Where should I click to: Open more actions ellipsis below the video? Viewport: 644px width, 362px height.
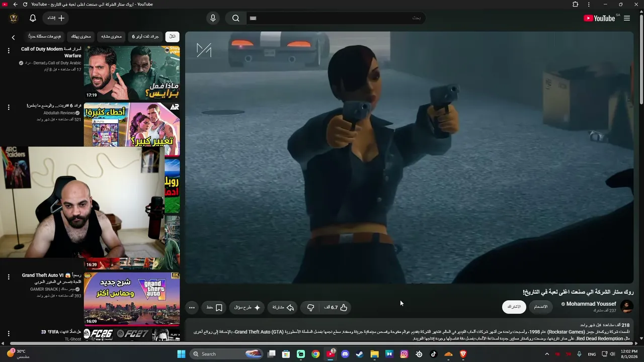[192, 308]
